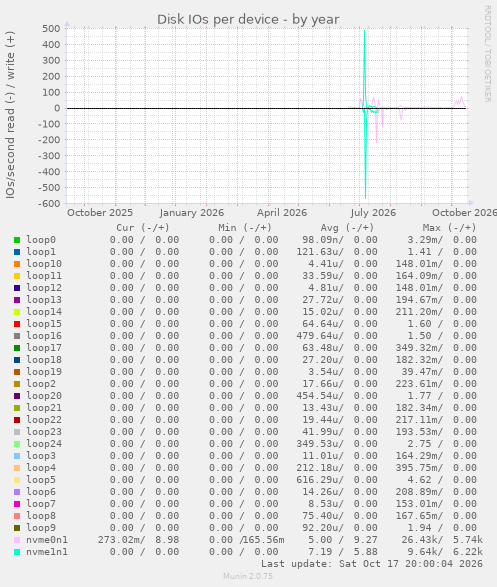Select the 'loop11' legend label

[x=44, y=276]
